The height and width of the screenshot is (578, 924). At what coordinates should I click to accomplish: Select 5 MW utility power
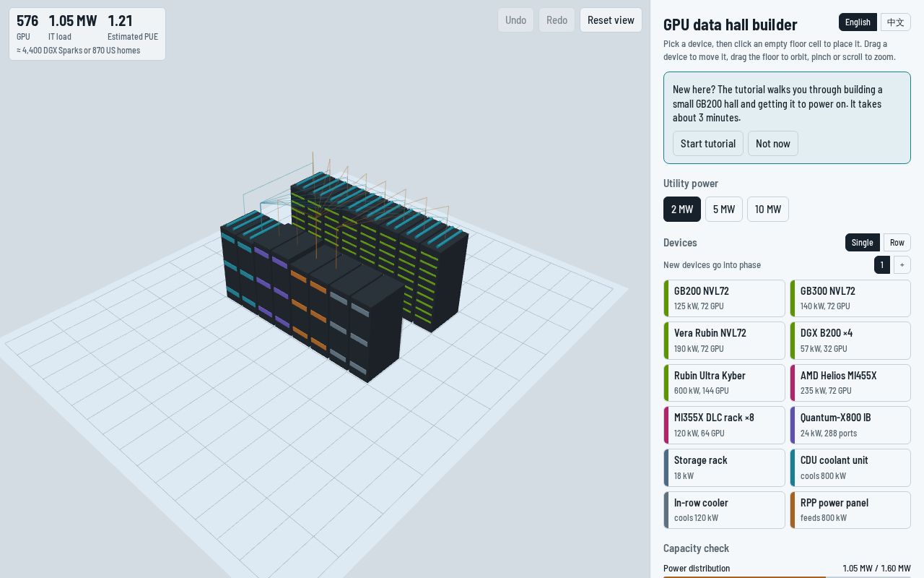coord(724,210)
